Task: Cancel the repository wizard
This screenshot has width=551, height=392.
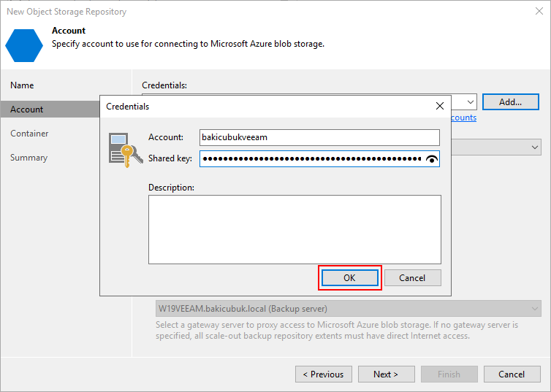Action: (x=512, y=374)
